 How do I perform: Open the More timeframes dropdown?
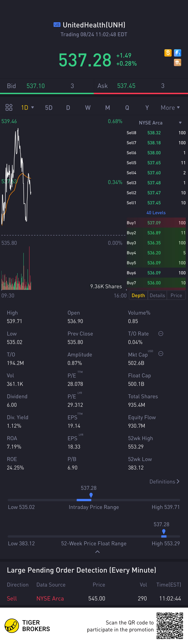pyautogui.click(x=170, y=107)
